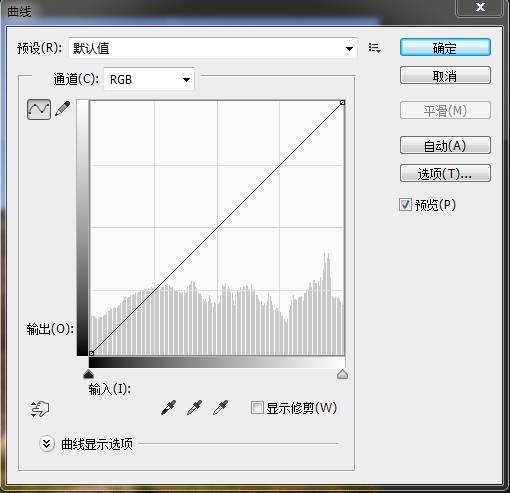Click the black point input slider

click(x=88, y=374)
